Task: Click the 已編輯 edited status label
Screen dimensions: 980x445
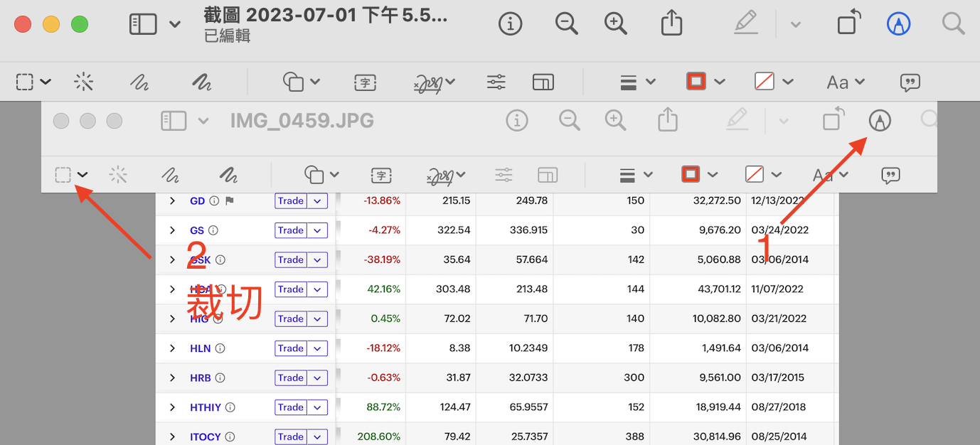Action: [x=227, y=36]
